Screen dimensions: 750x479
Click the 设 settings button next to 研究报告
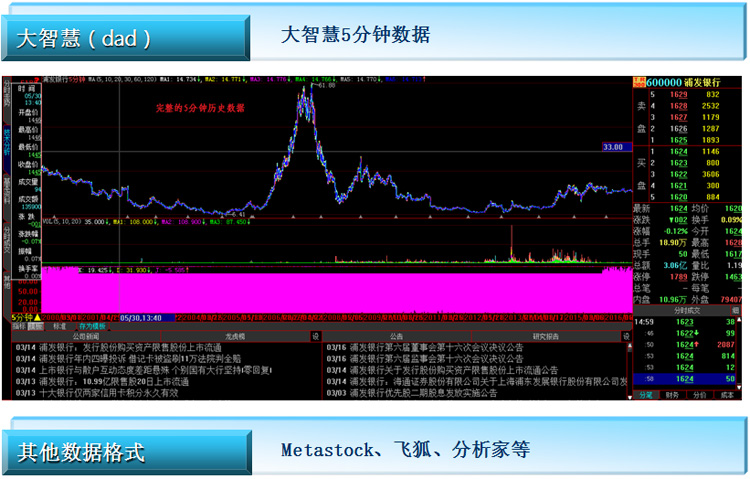626,336
